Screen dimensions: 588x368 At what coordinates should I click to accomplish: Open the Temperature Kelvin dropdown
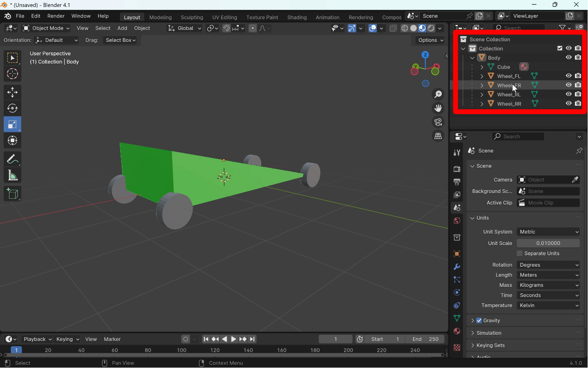point(548,306)
